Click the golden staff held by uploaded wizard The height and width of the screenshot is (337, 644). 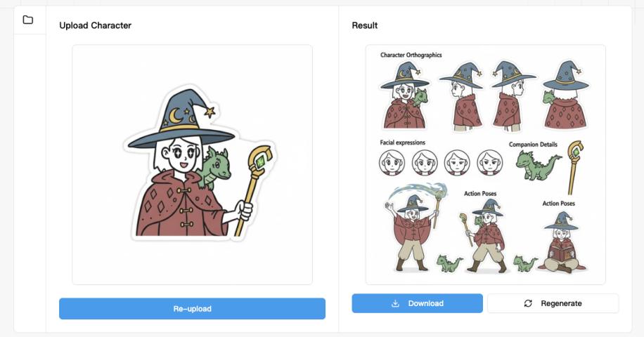(x=255, y=190)
